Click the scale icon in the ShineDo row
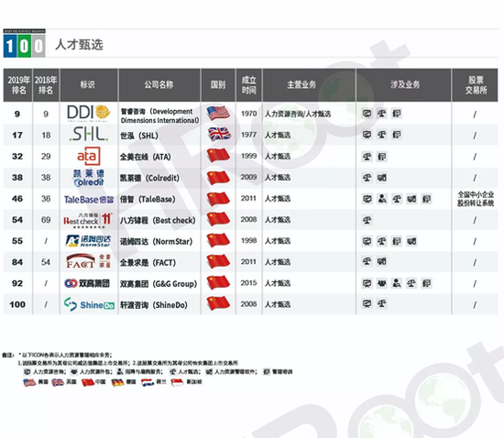The image size is (504, 438). tap(381, 303)
